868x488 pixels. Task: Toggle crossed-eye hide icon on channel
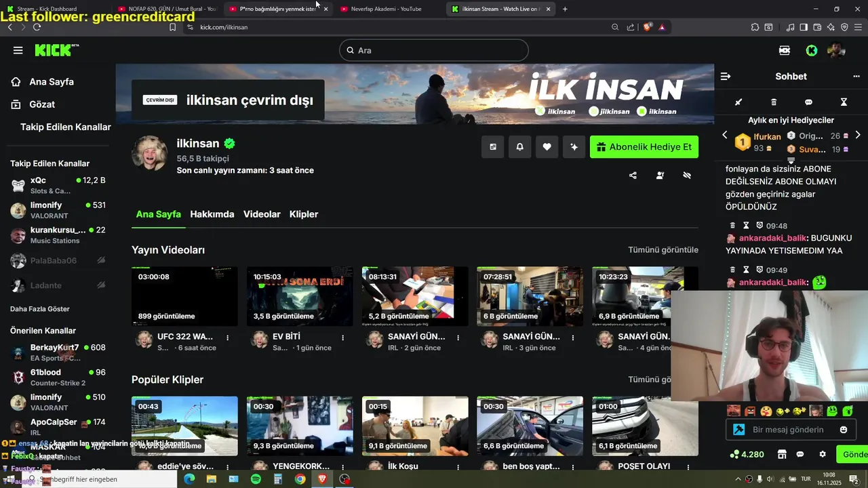pyautogui.click(x=687, y=175)
